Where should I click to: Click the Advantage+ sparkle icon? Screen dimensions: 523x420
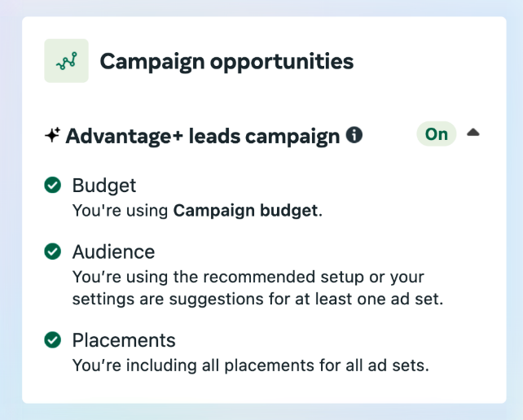[x=52, y=135]
